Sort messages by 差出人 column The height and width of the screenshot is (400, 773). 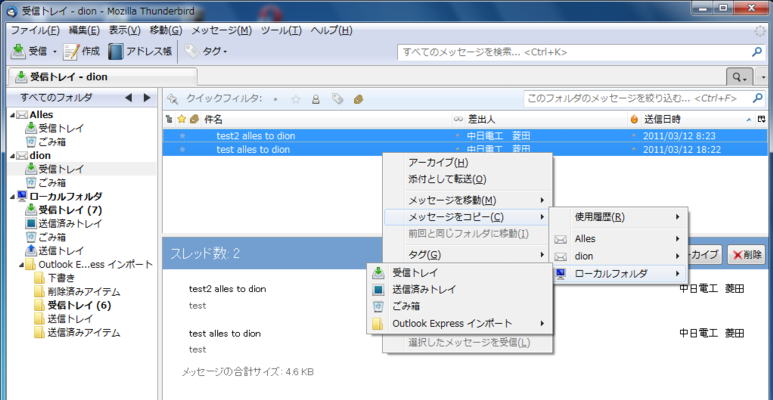[482, 119]
